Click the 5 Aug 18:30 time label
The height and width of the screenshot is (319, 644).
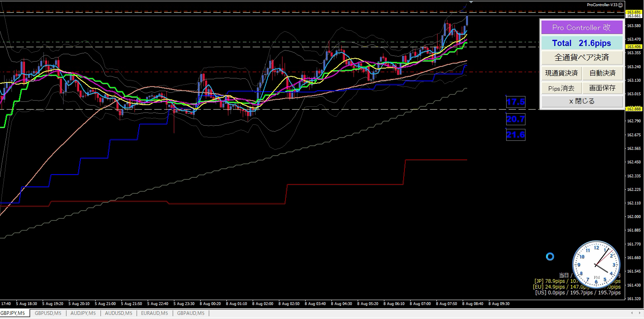pos(26,304)
